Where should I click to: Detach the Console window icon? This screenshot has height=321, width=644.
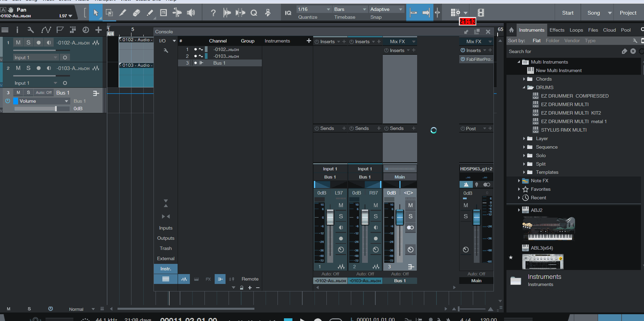click(x=477, y=32)
